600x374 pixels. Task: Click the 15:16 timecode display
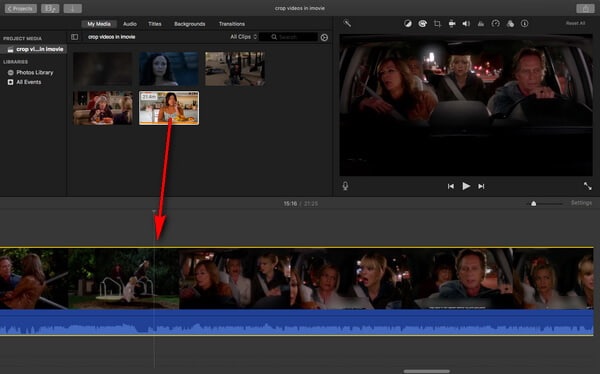pyautogui.click(x=290, y=204)
